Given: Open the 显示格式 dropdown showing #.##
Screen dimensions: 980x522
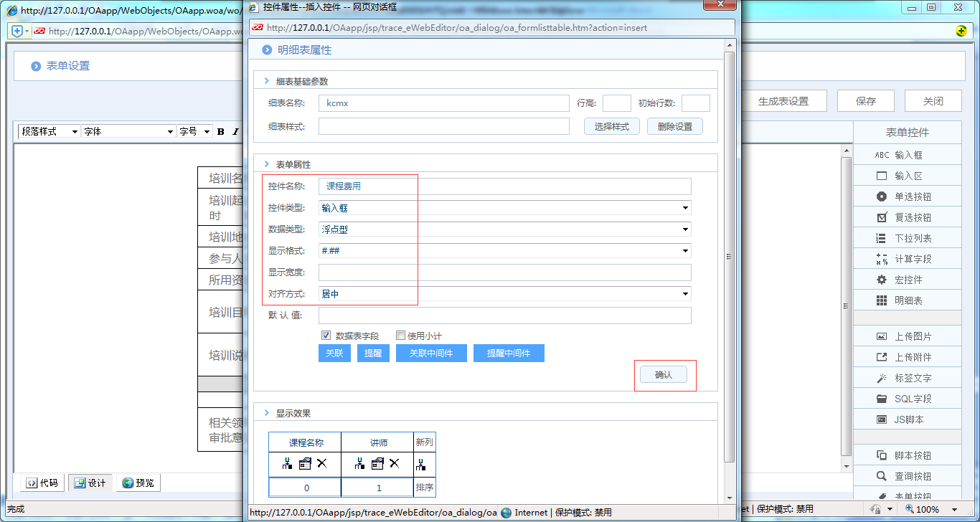Looking at the screenshot, I should click(686, 250).
